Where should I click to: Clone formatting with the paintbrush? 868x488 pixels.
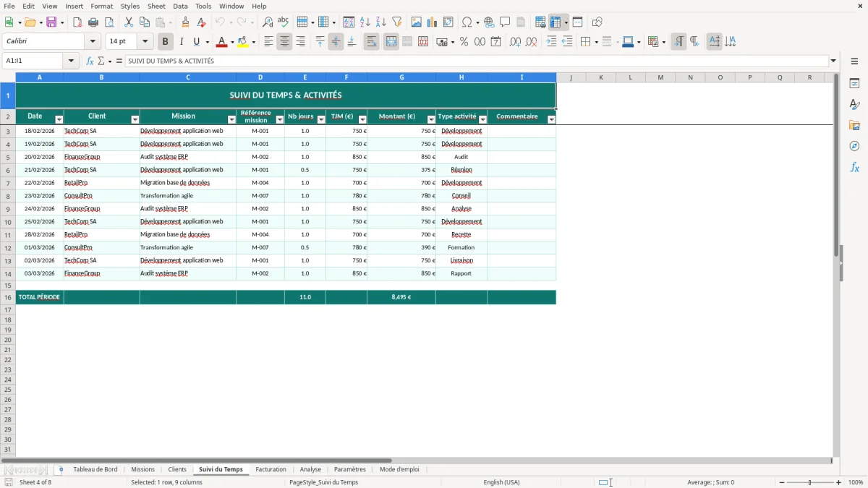186,22
